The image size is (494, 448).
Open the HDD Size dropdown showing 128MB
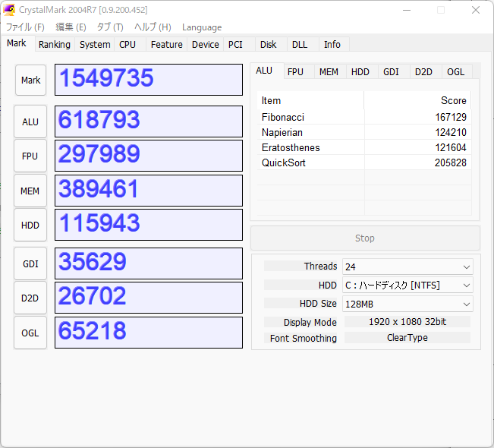point(407,304)
